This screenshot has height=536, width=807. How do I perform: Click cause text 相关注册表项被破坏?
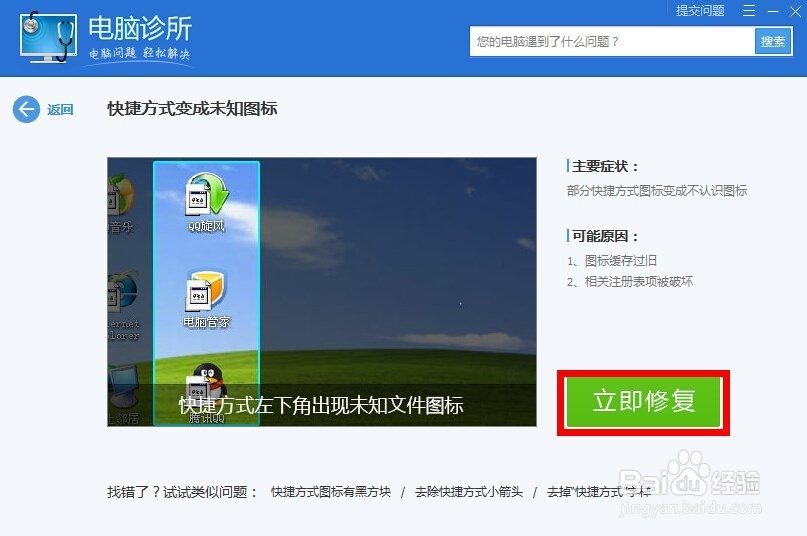pos(639,282)
